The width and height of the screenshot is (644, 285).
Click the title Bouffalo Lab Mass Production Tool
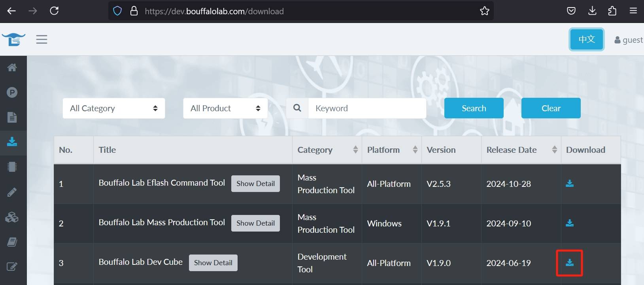point(162,222)
